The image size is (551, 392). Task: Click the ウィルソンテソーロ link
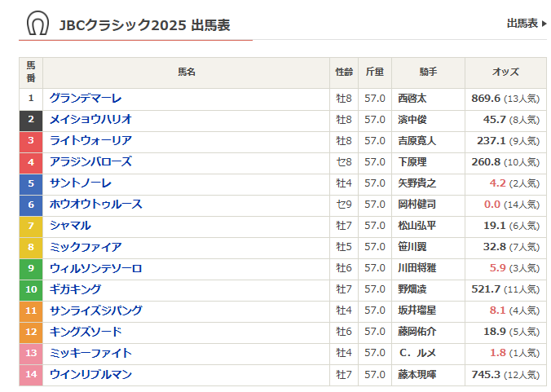point(95,268)
